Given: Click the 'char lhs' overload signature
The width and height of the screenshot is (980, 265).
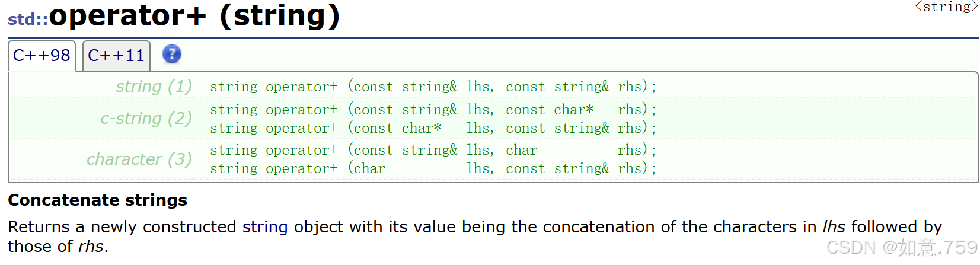Looking at the screenshot, I should point(433,168).
